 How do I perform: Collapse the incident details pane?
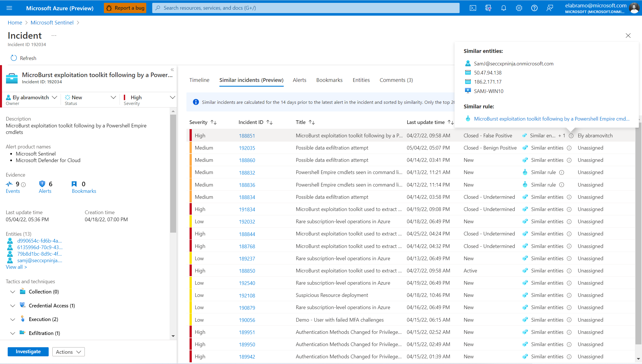click(x=172, y=70)
